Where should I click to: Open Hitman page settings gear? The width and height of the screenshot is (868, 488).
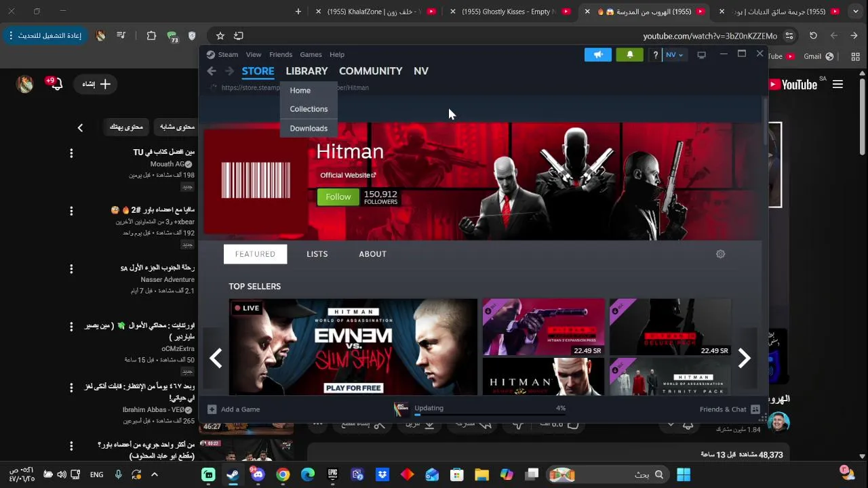point(720,254)
